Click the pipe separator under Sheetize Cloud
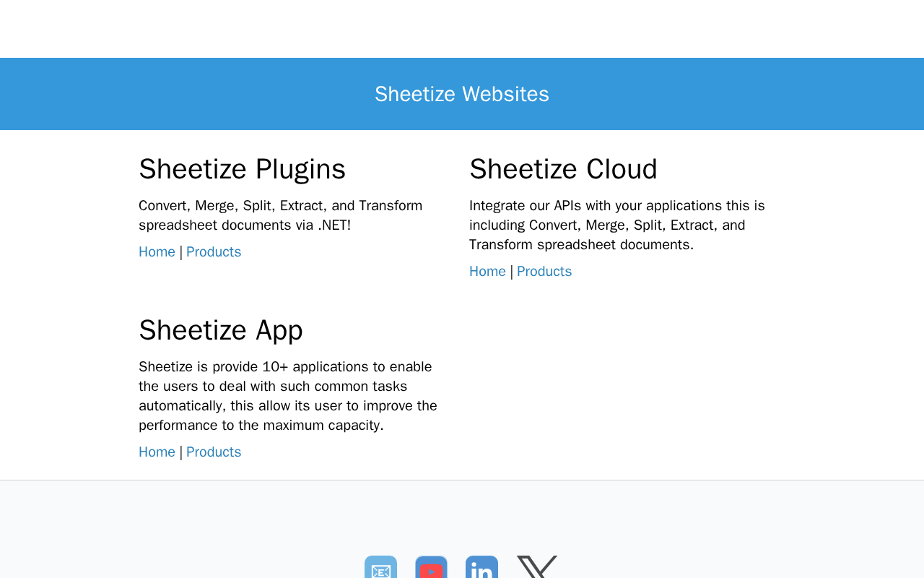 (511, 272)
